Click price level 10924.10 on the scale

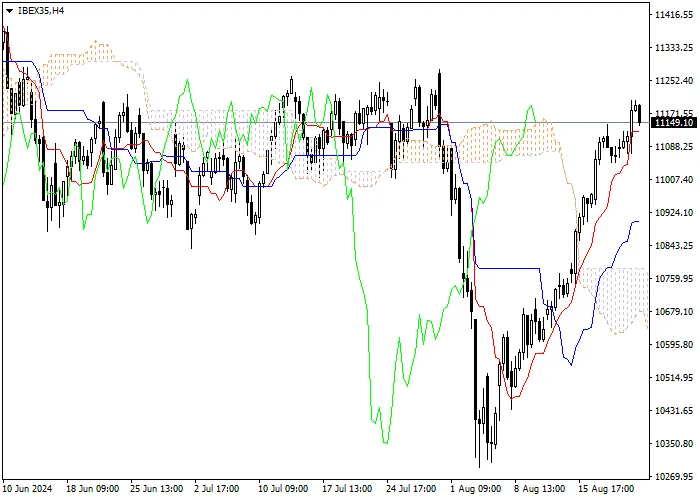(x=674, y=212)
